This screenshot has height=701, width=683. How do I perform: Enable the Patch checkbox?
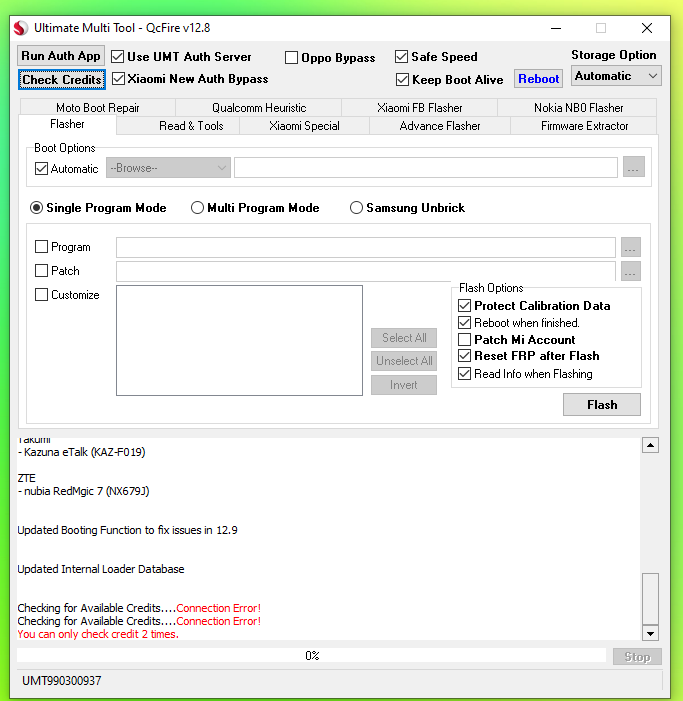click(41, 270)
